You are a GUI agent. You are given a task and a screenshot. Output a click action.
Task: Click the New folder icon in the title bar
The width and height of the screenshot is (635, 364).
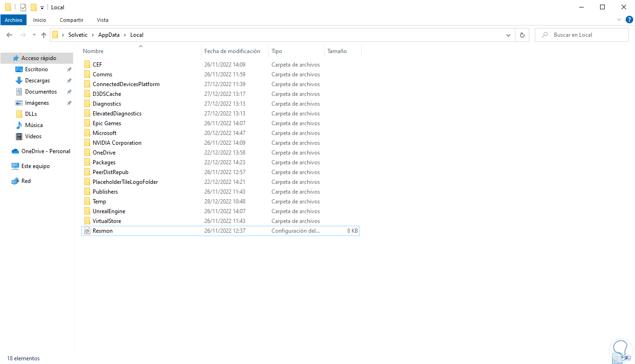(x=34, y=7)
